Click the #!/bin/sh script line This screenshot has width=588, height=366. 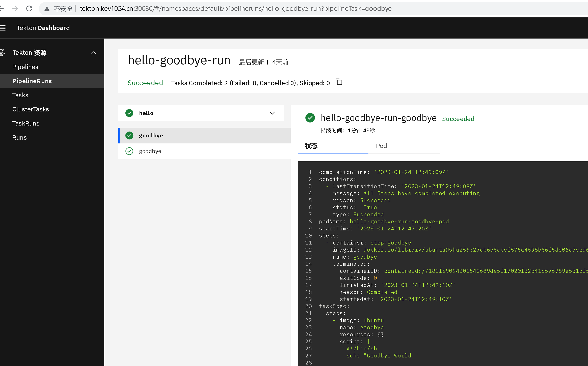click(x=362, y=349)
